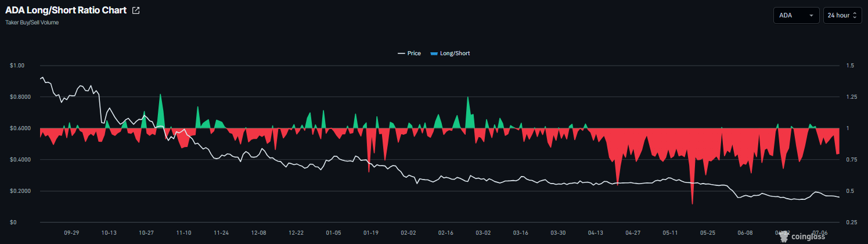
Task: Select the 09-29 date label on the axis
Action: [71, 232]
